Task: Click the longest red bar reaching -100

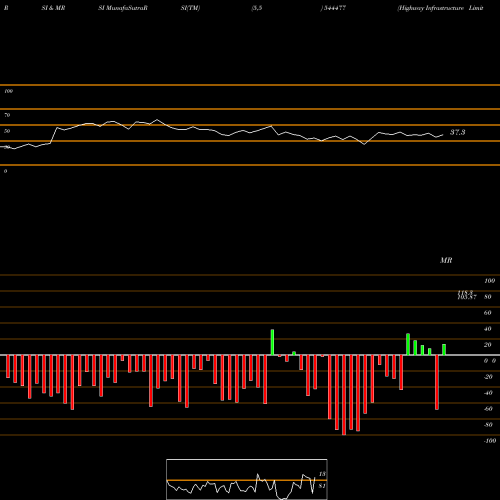Action: [x=344, y=395]
